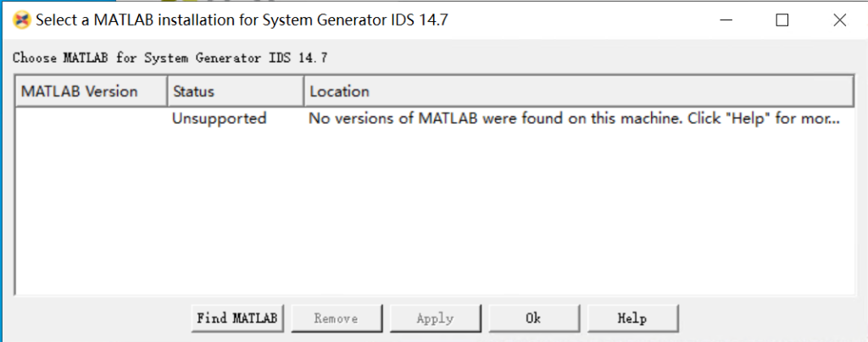Select the Unsupported status cell

click(x=219, y=119)
